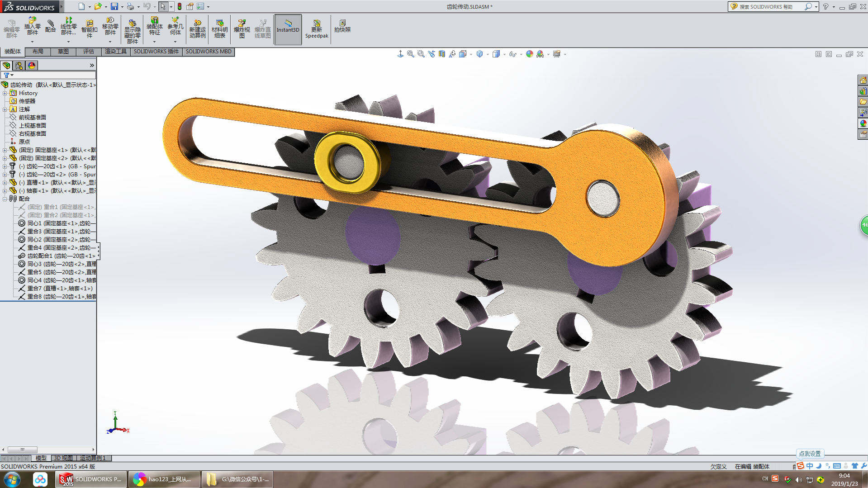The width and height of the screenshot is (868, 488).
Task: Open the 运动算例1 bottom tab
Action: click(93, 458)
